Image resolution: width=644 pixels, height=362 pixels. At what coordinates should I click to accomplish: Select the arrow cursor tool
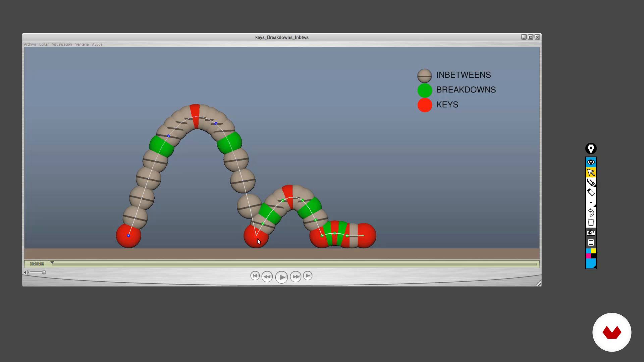point(591,172)
